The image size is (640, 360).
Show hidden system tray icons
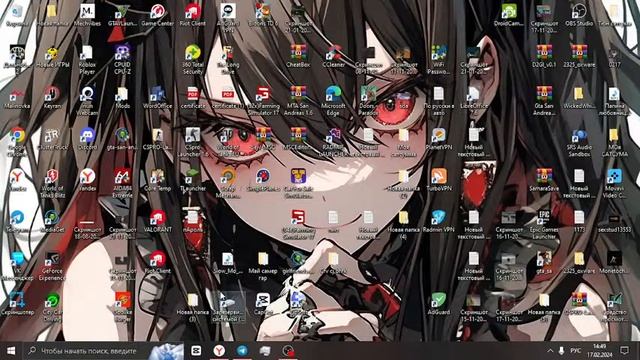click(x=550, y=351)
